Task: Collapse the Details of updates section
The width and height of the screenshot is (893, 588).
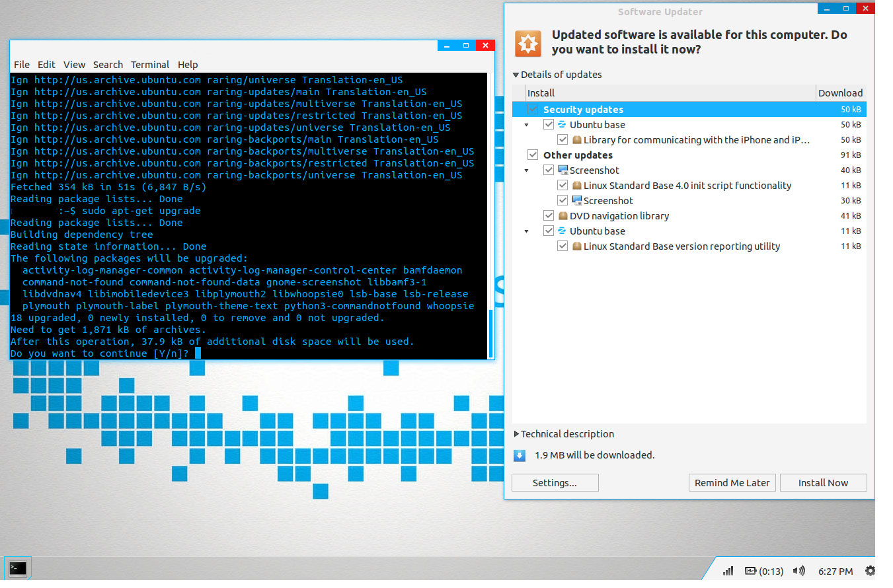Action: 516,75
